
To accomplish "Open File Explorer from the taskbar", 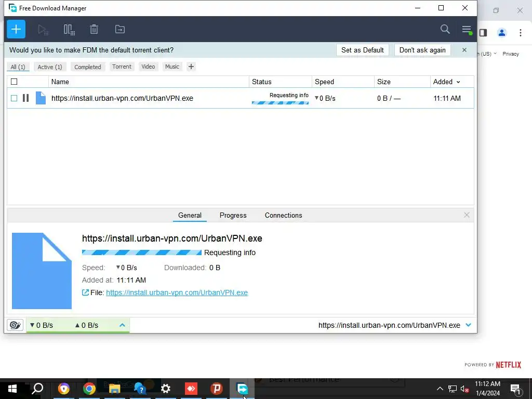I will pyautogui.click(x=115, y=389).
